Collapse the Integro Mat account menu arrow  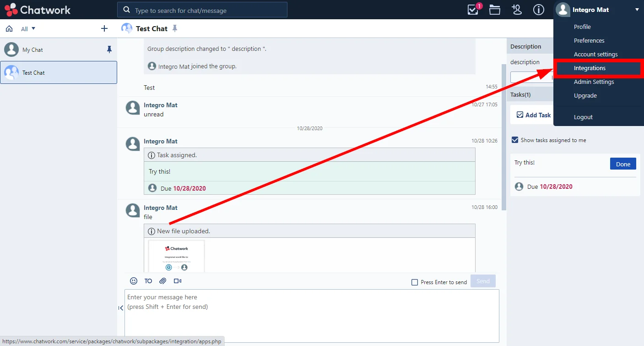(637, 10)
